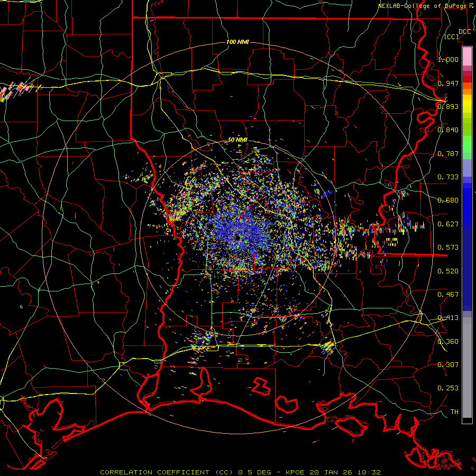
Task: Click the "DCC" label above color scale
Action: [464, 32]
